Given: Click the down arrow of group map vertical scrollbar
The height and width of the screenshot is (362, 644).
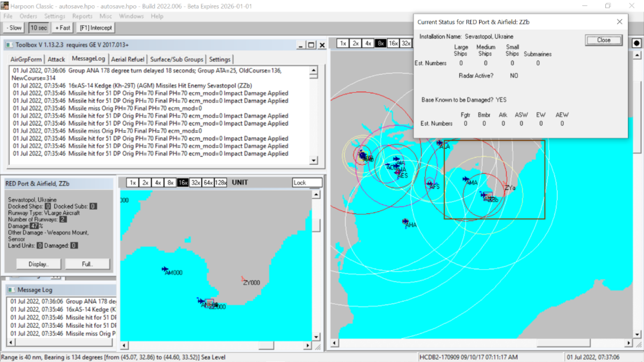Looking at the screenshot, I should point(637,334).
